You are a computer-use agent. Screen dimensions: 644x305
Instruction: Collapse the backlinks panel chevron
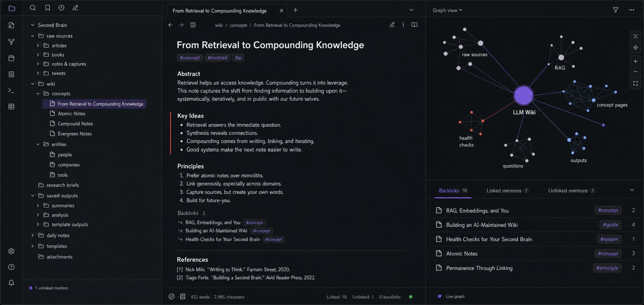click(x=632, y=190)
